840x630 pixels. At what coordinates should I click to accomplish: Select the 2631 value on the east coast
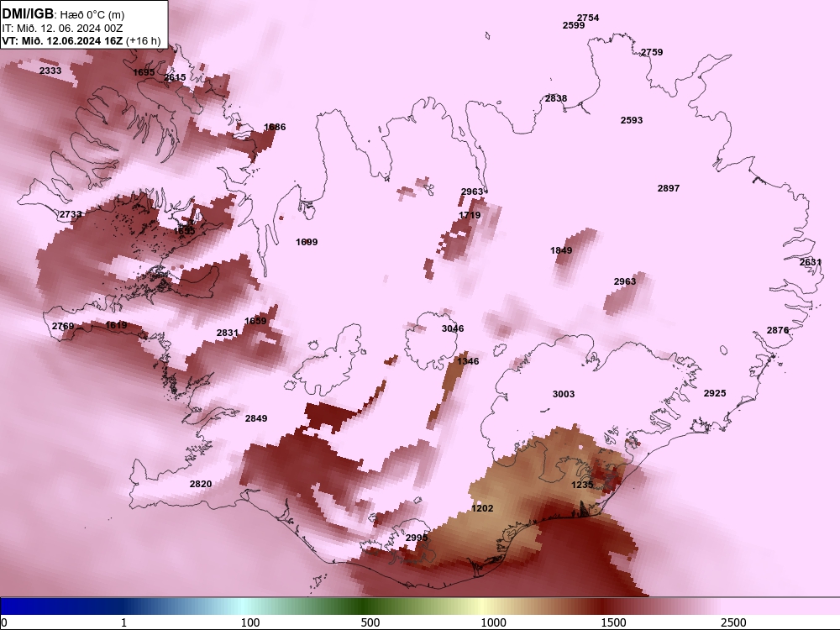click(x=811, y=262)
